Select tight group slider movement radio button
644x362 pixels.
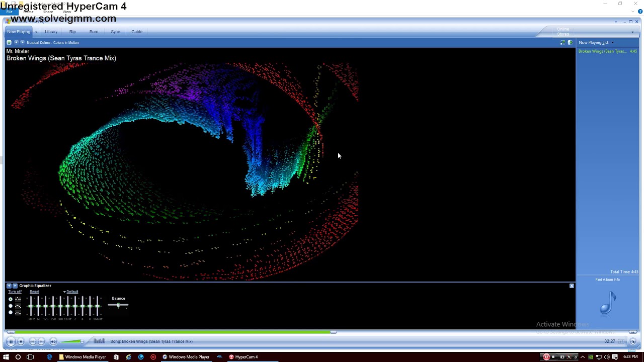(x=11, y=312)
